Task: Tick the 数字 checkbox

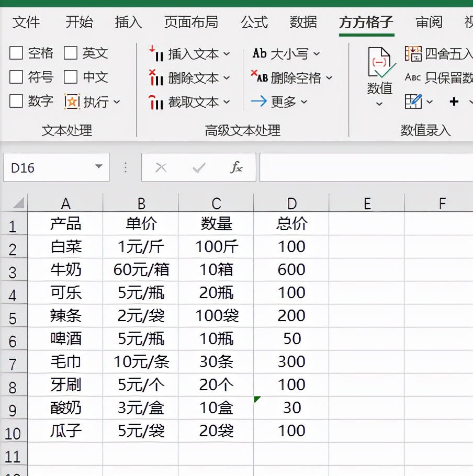Action: click(x=17, y=101)
